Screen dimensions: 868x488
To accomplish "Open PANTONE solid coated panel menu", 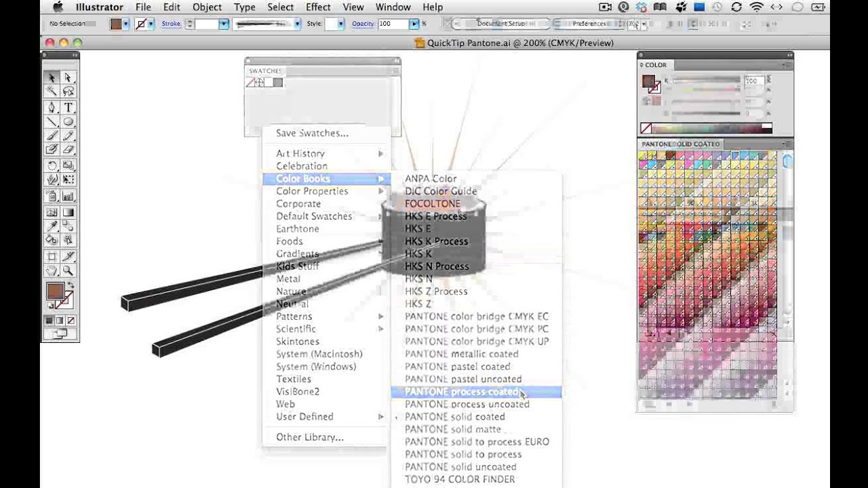I will point(787,144).
